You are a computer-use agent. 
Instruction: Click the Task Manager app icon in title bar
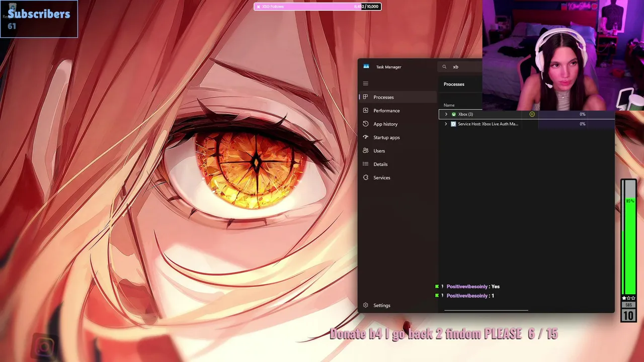point(366,66)
